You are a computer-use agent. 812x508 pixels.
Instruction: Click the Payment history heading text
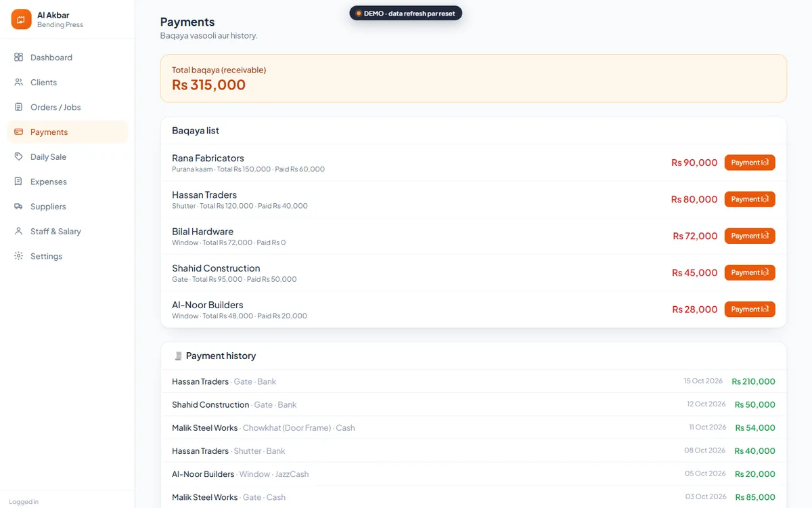[221, 356]
